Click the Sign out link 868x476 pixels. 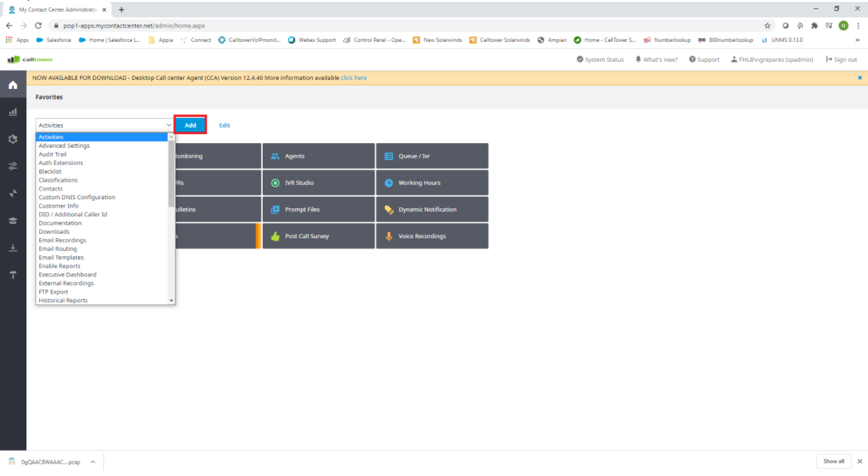842,60
